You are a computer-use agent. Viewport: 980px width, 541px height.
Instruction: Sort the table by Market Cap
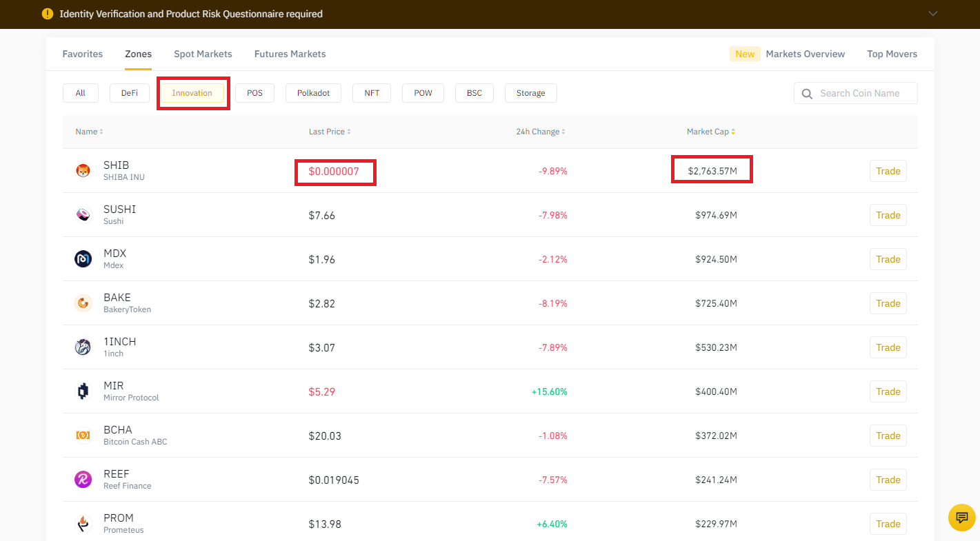711,132
